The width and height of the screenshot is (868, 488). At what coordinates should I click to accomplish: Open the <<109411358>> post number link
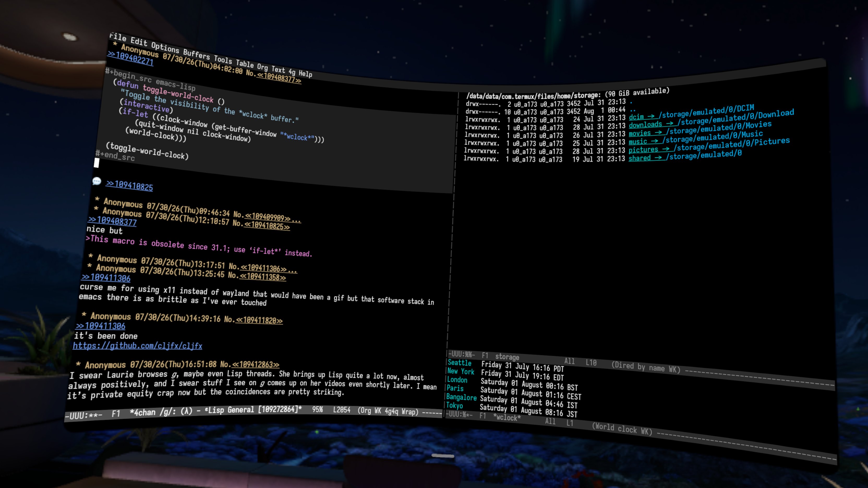click(262, 277)
